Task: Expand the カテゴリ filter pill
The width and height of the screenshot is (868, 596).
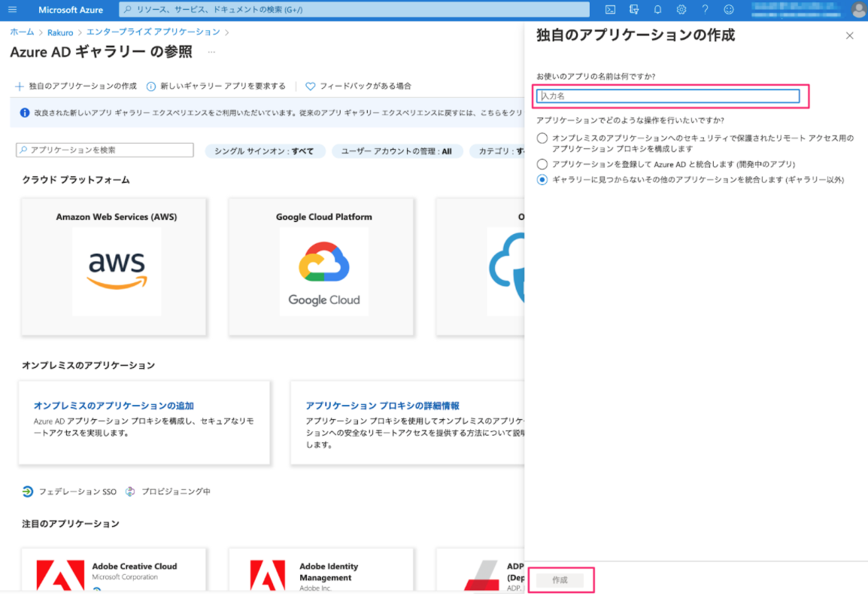Action: tap(497, 151)
